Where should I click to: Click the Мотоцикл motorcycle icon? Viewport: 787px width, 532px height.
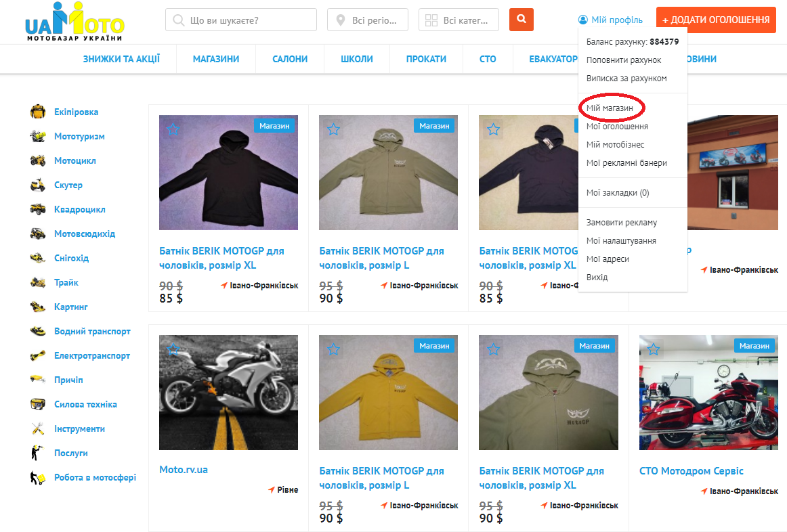[38, 160]
